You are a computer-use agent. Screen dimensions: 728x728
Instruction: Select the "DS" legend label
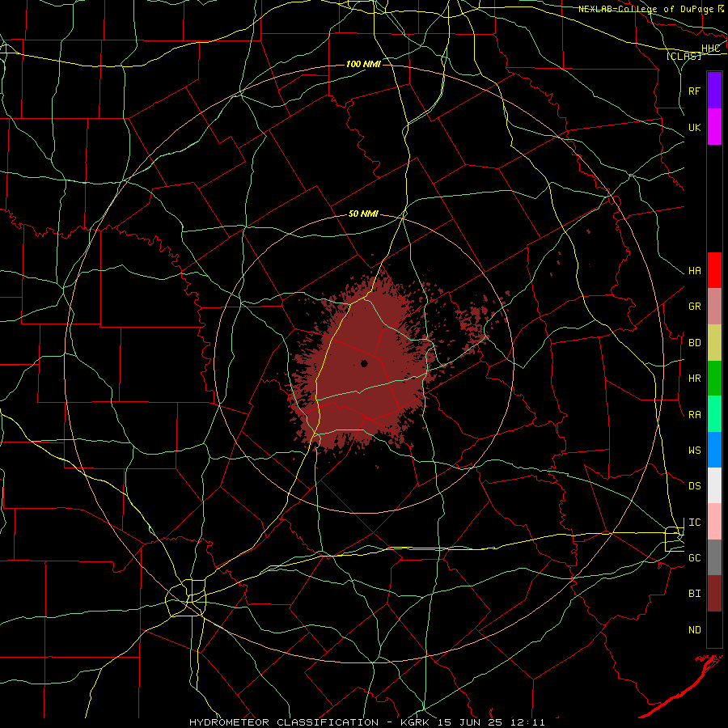pos(694,486)
